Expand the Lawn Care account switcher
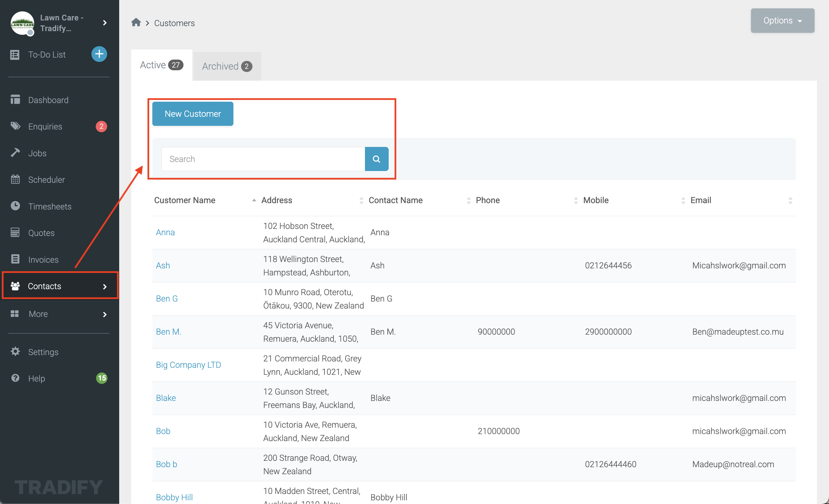The width and height of the screenshot is (829, 504). (x=105, y=22)
